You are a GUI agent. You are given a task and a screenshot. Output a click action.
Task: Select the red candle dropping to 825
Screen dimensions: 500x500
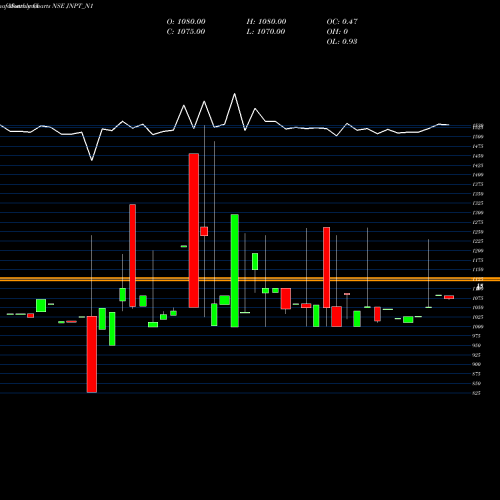(x=92, y=354)
